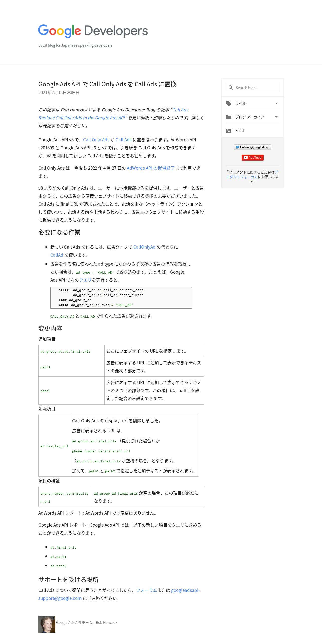Click the ad_group_ad.ad.final_urls table cell

click(x=71, y=351)
